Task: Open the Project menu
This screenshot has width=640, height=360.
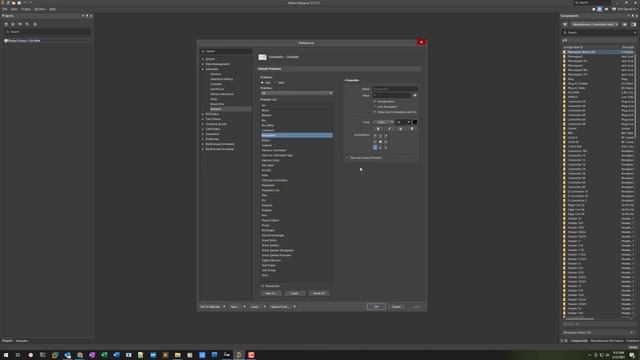Action: (x=26, y=9)
